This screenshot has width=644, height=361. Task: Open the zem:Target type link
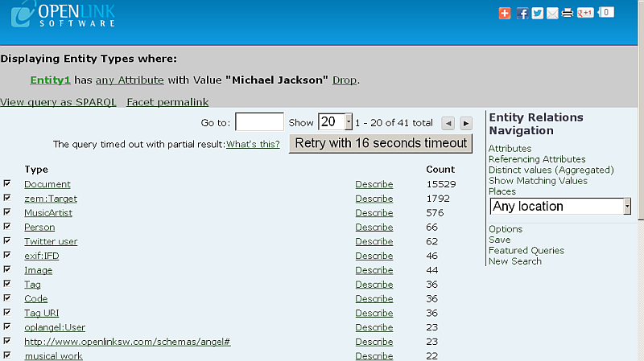pos(51,199)
